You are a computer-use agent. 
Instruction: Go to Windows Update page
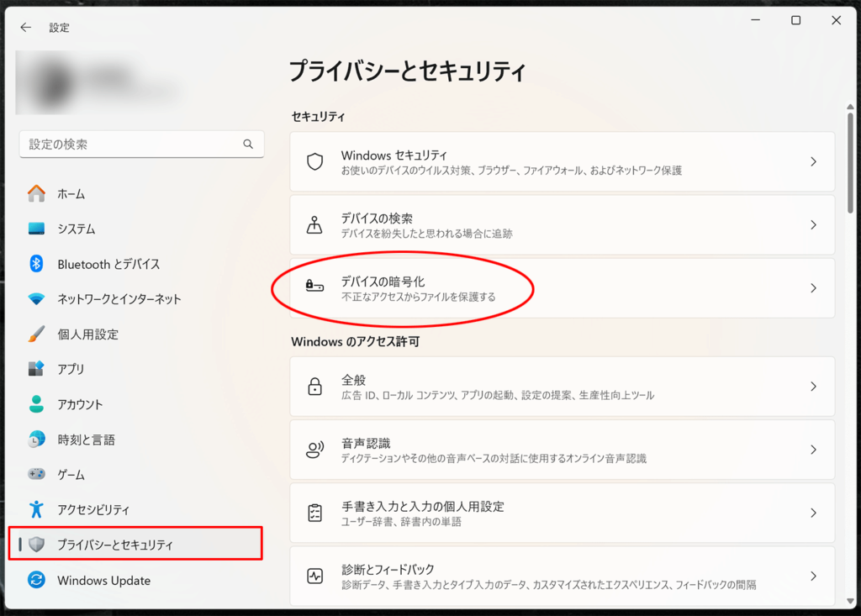click(x=103, y=580)
